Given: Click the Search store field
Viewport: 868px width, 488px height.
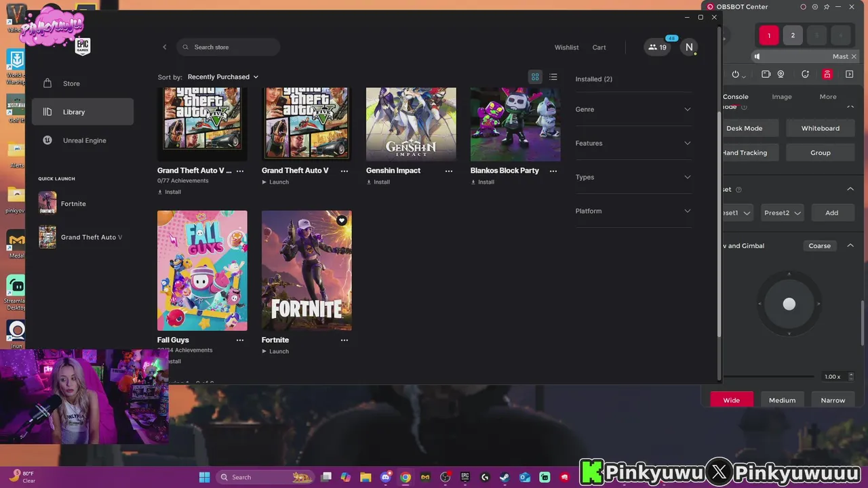Looking at the screenshot, I should coord(229,47).
